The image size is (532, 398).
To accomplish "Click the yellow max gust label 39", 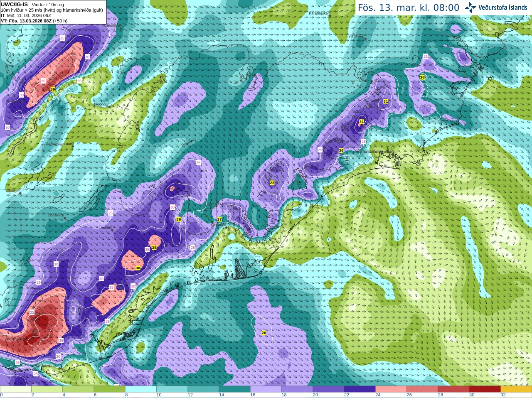I will tap(52, 89).
